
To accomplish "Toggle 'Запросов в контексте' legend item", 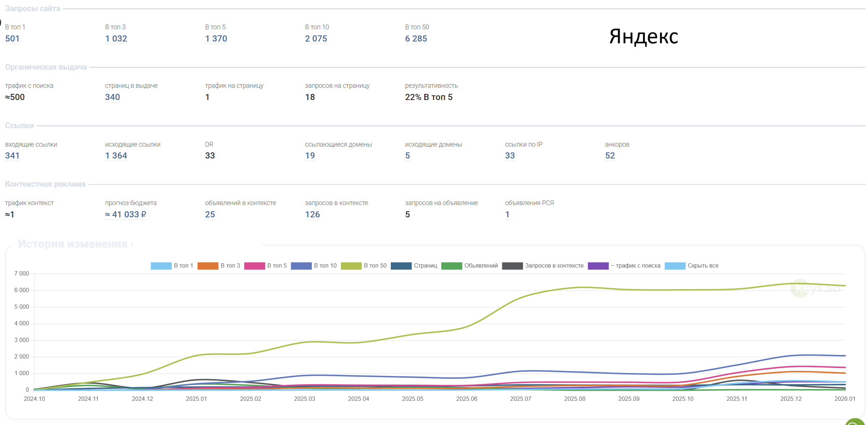I will (543, 266).
